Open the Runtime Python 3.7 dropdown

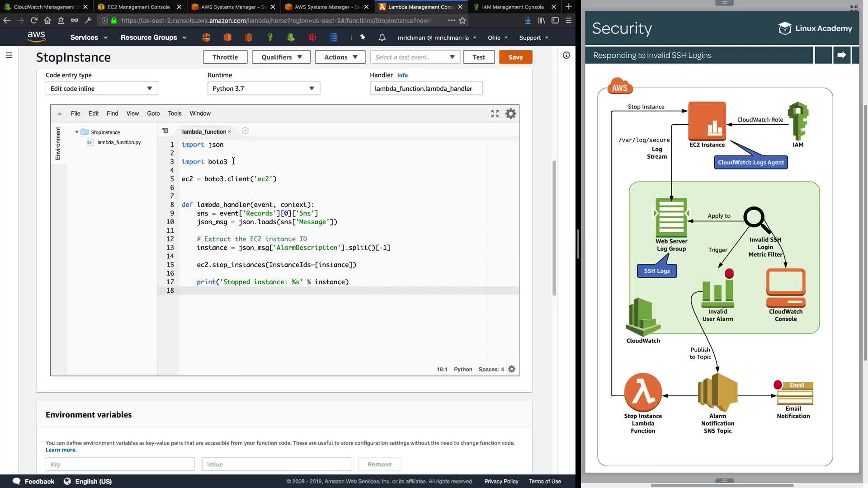[x=264, y=89]
